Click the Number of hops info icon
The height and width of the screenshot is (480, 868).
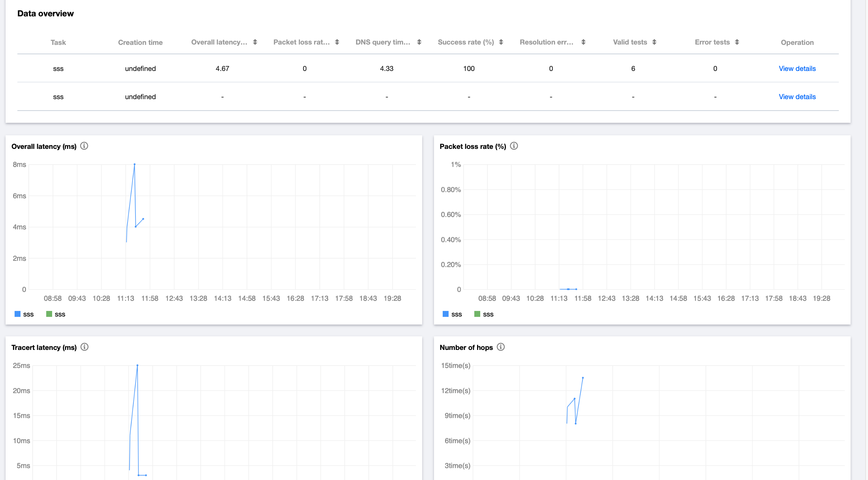501,347
